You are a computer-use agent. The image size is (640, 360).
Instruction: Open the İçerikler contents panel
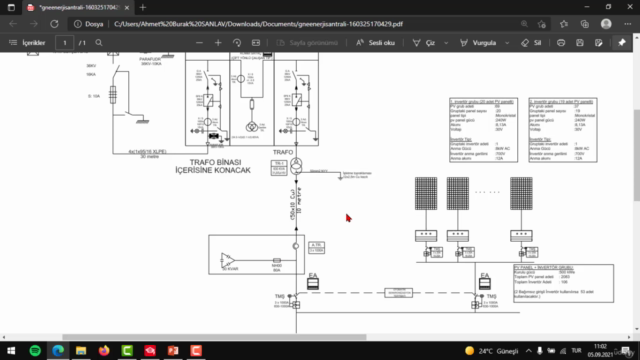point(27,42)
